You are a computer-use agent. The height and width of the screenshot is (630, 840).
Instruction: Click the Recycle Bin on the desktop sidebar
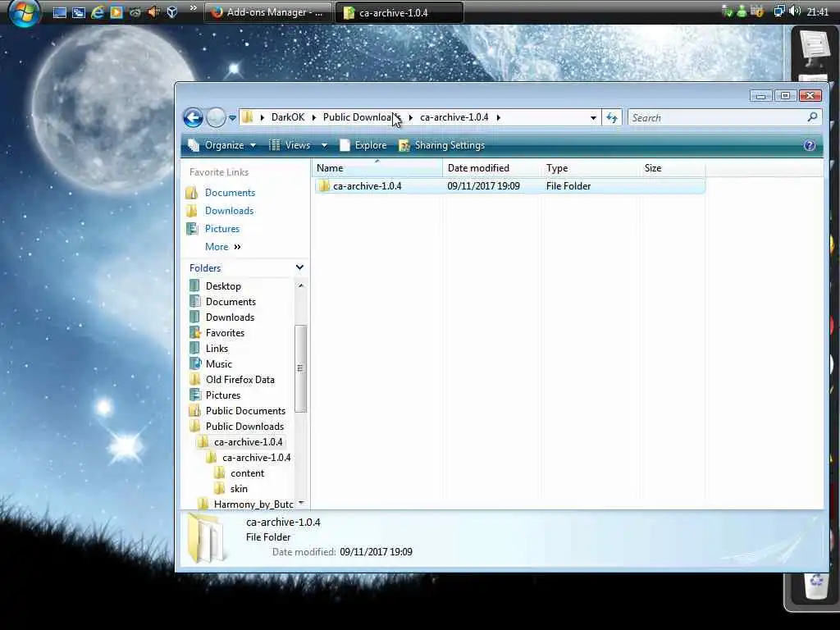(x=816, y=586)
